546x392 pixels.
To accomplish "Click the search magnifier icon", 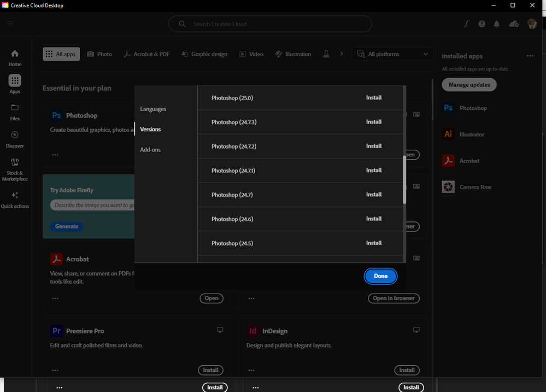I will point(182,24).
